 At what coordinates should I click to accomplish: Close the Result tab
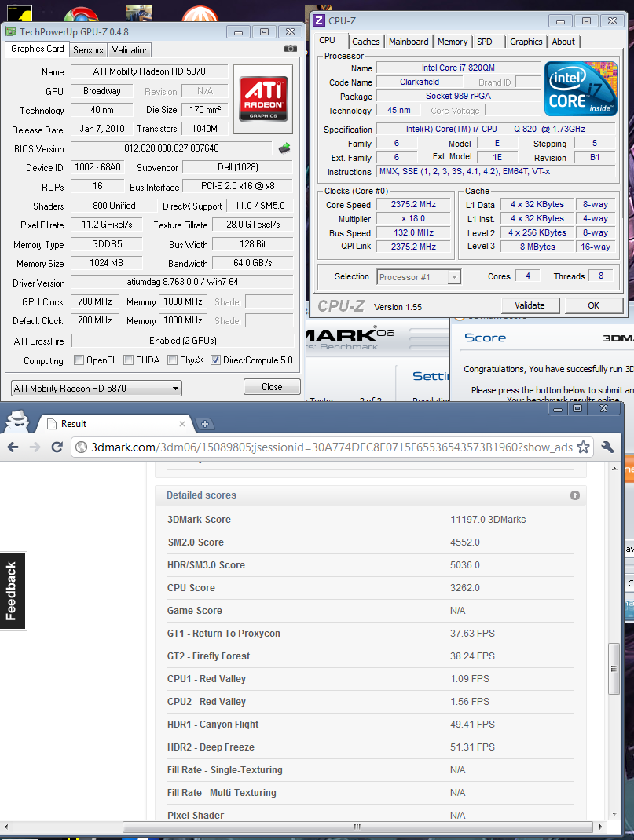click(182, 424)
